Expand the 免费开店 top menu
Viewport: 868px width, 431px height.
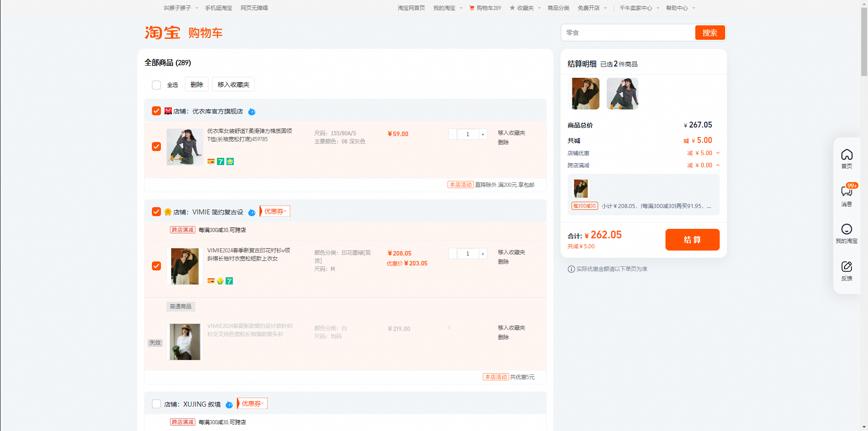coord(592,8)
